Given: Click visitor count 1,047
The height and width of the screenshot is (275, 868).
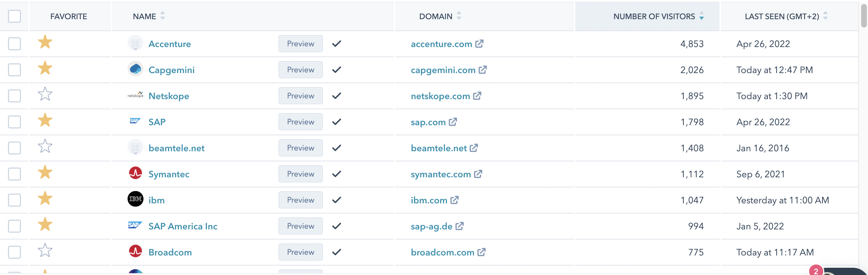Looking at the screenshot, I should click(692, 200).
